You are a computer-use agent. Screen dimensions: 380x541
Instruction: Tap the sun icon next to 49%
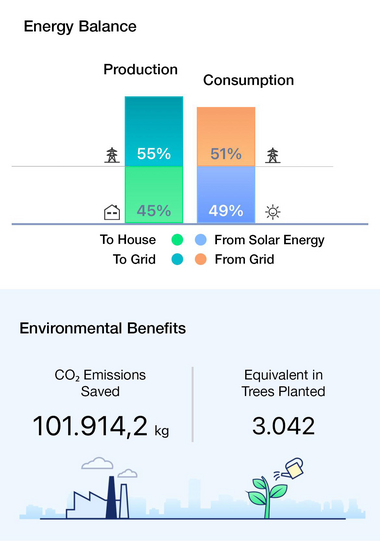pyautogui.click(x=273, y=212)
